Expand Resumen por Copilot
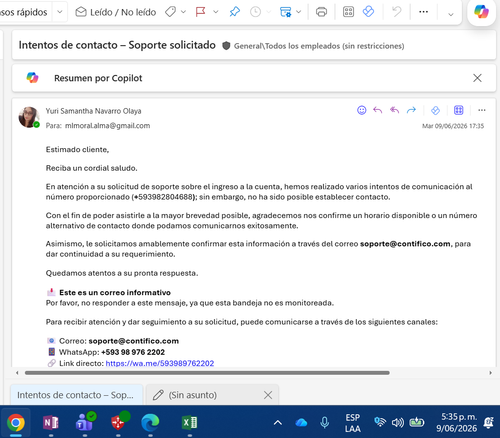Viewport: 500px width, 438px height. click(98, 78)
